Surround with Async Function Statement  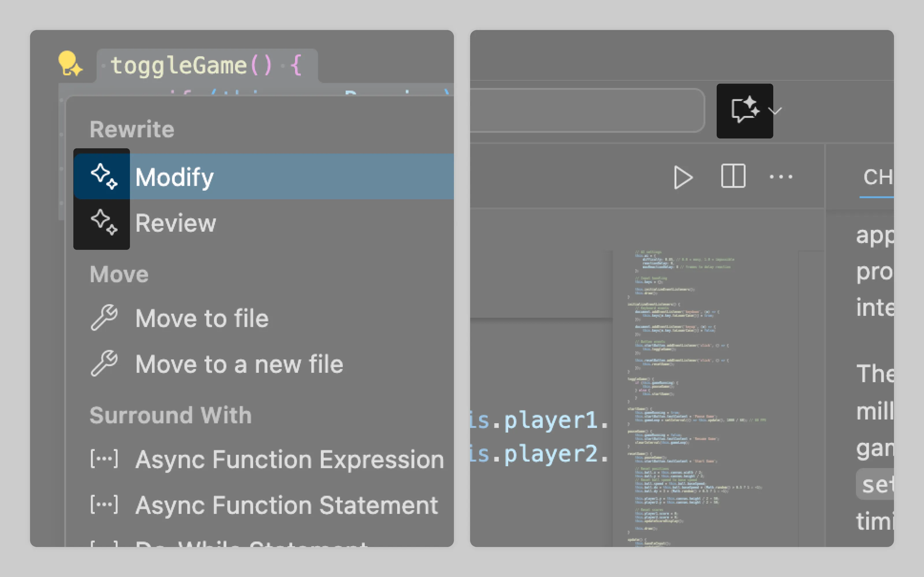point(287,505)
